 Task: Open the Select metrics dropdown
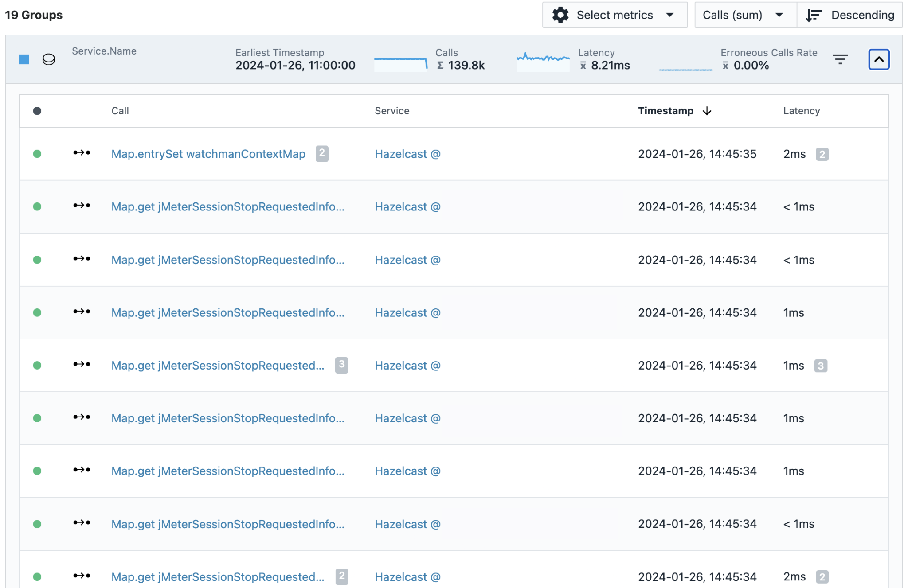click(614, 15)
